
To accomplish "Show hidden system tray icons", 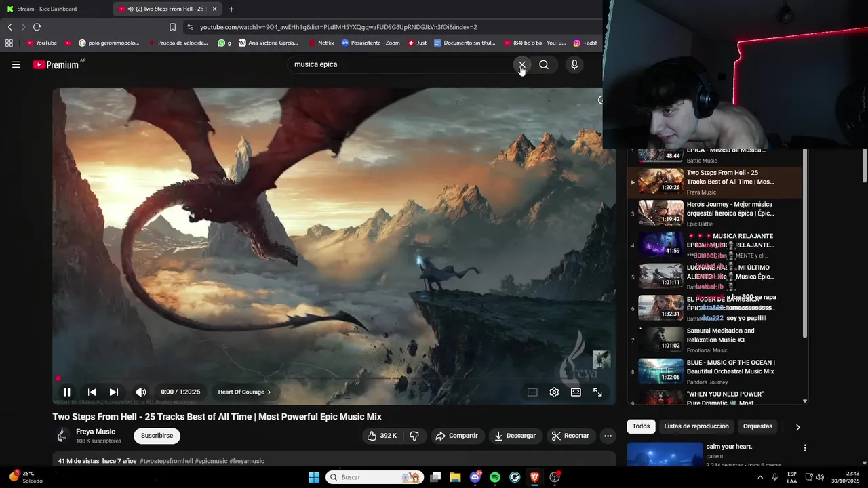I will (x=759, y=477).
